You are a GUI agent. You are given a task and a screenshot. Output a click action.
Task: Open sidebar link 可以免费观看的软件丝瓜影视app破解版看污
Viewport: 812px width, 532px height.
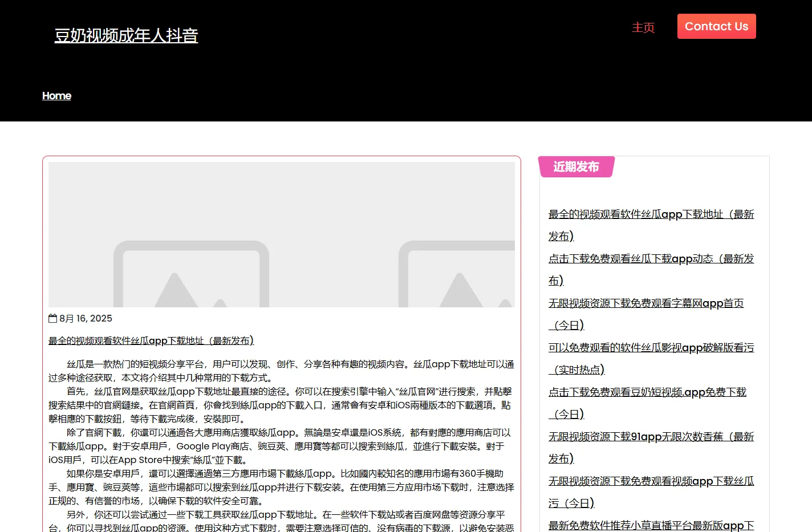tap(651, 359)
